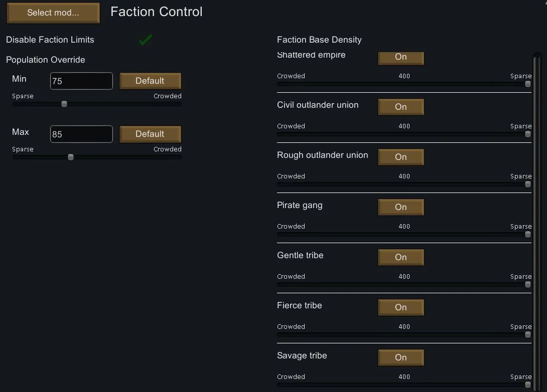547x392 pixels.
Task: Click Fierce tribe density slider handle
Action: (528, 335)
